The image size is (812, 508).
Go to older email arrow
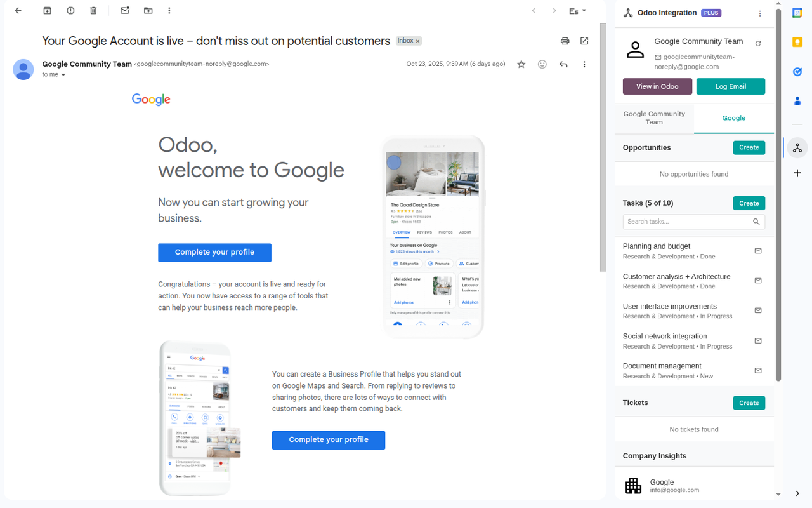(554, 11)
